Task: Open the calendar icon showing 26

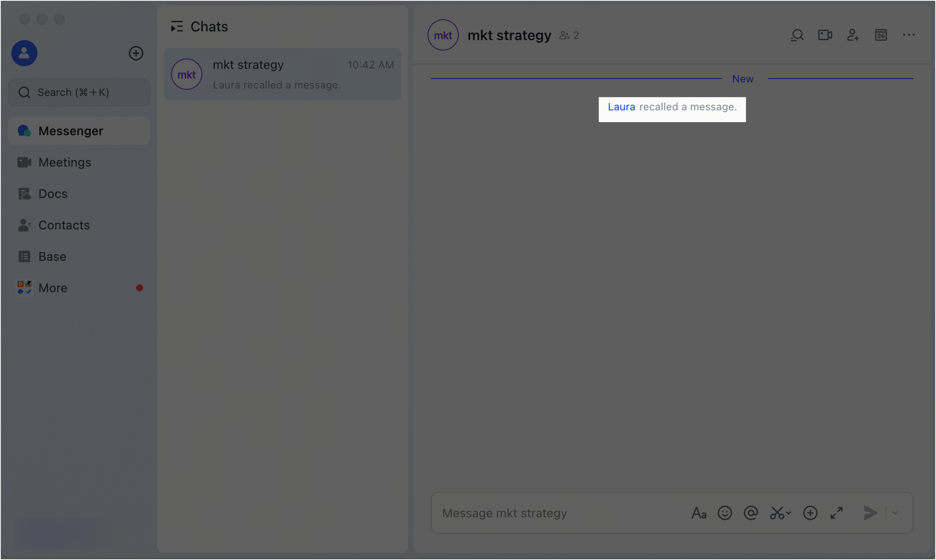Action: pos(881,35)
